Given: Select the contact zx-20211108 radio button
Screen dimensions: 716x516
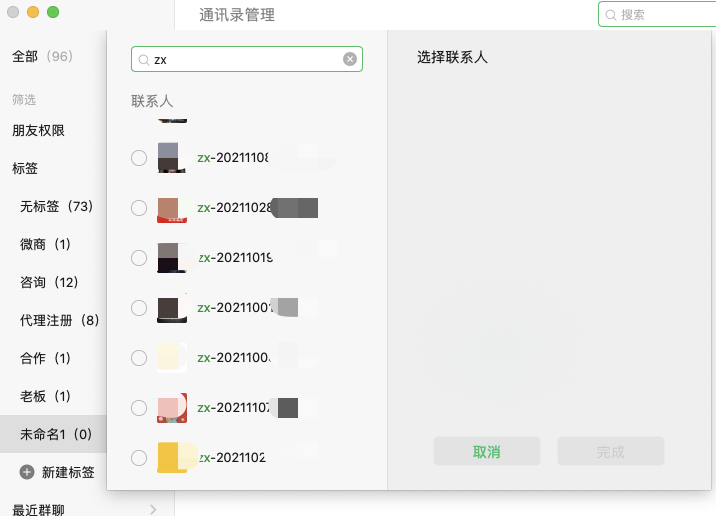Looking at the screenshot, I should click(139, 158).
